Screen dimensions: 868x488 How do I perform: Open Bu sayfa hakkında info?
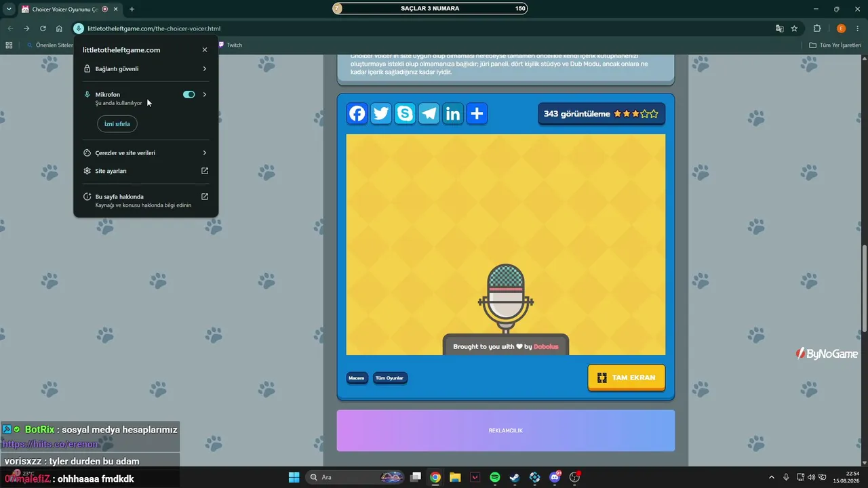click(x=146, y=200)
